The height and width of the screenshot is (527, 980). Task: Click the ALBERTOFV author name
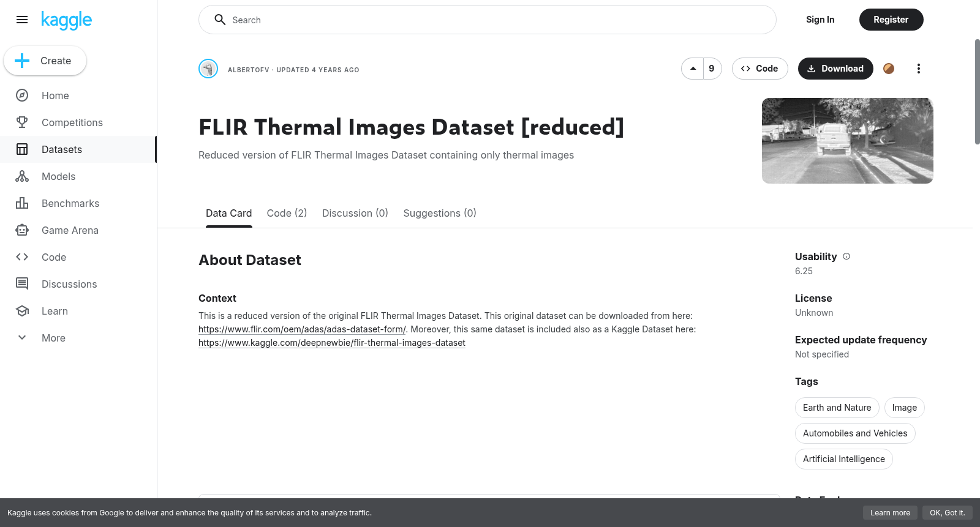pos(249,70)
